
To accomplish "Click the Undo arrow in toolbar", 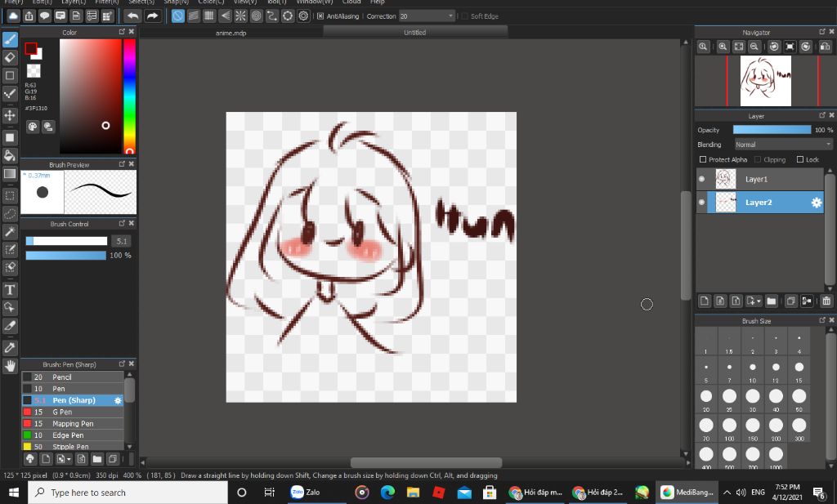I will coord(132,16).
